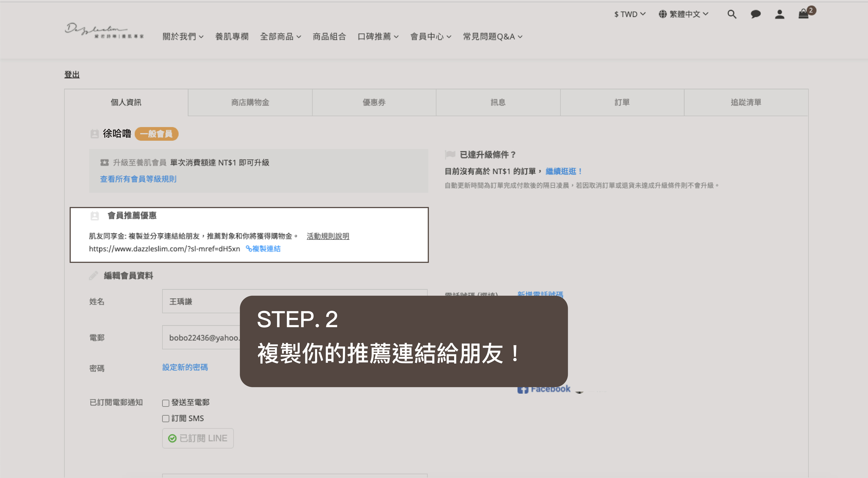Switch to the 商店購物金 tab
Image resolution: width=868 pixels, height=478 pixels.
pos(250,102)
